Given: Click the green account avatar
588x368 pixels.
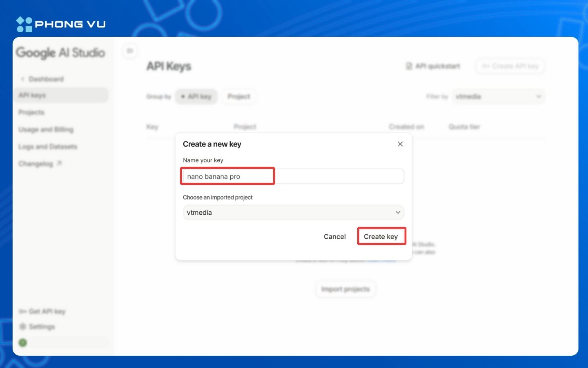Looking at the screenshot, I should (x=23, y=343).
